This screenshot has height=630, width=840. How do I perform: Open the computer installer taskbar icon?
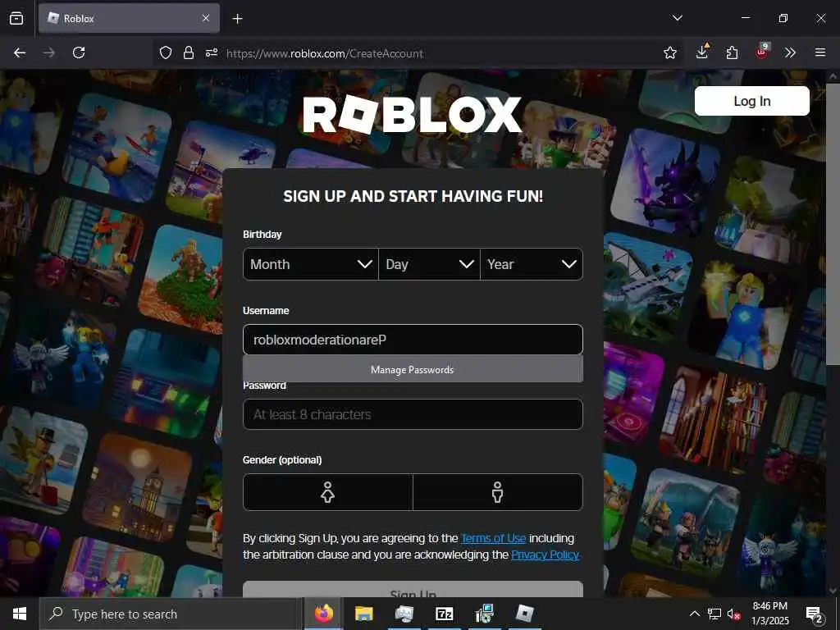coord(484,614)
